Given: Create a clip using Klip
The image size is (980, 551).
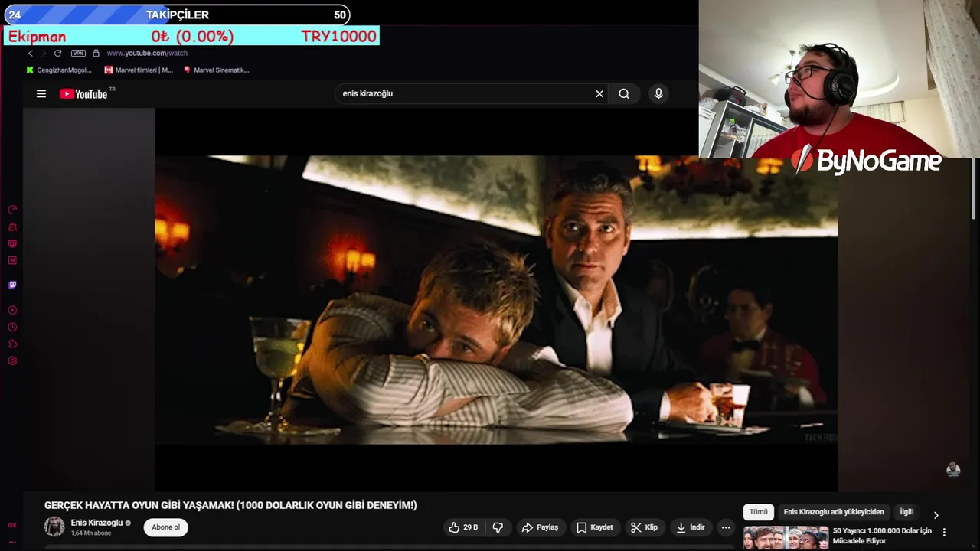Looking at the screenshot, I should click(644, 527).
